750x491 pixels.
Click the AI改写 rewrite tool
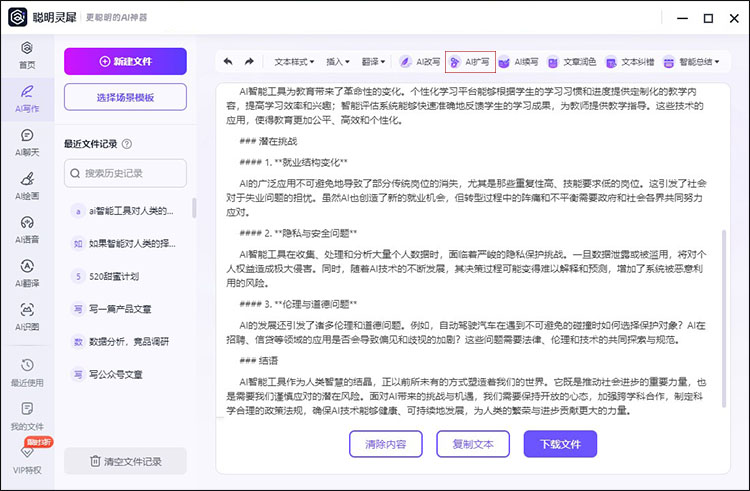[x=419, y=62]
